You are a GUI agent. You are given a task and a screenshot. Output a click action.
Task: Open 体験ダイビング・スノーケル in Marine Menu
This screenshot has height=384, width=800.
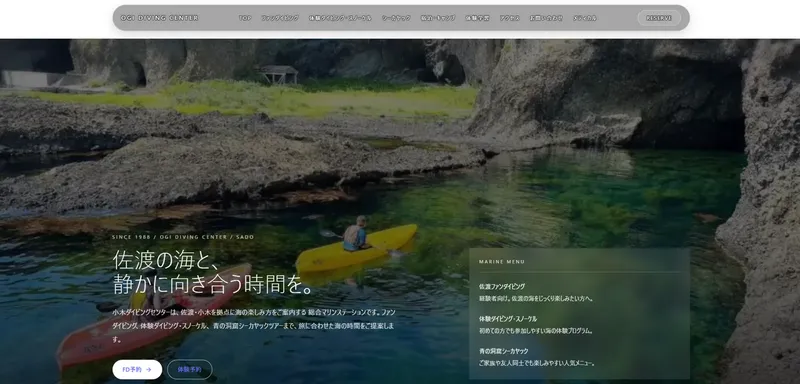[x=508, y=319]
